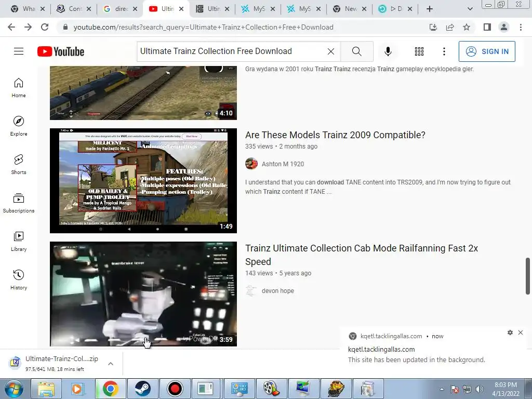Image resolution: width=532 pixels, height=399 pixels.
Task: Open History in the YouTube sidebar
Action: point(19,280)
